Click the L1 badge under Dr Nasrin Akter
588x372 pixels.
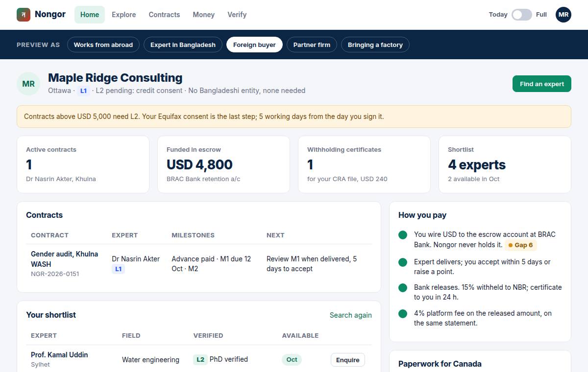pos(118,269)
